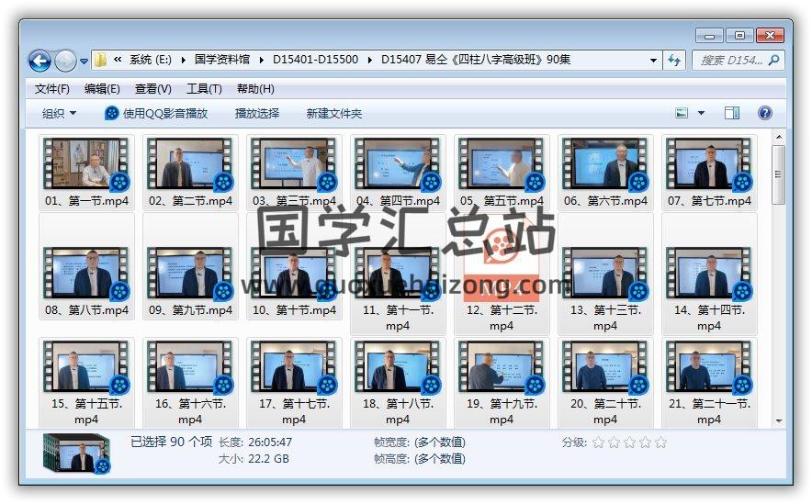Click the « breadcrumb overflow chevron
812x504 pixels.
pyautogui.click(x=118, y=60)
